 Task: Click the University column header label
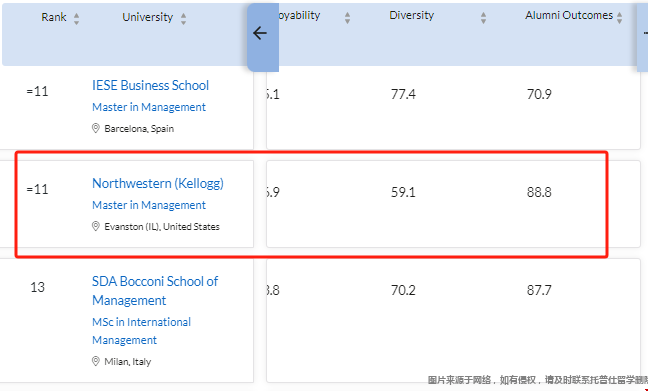(148, 17)
